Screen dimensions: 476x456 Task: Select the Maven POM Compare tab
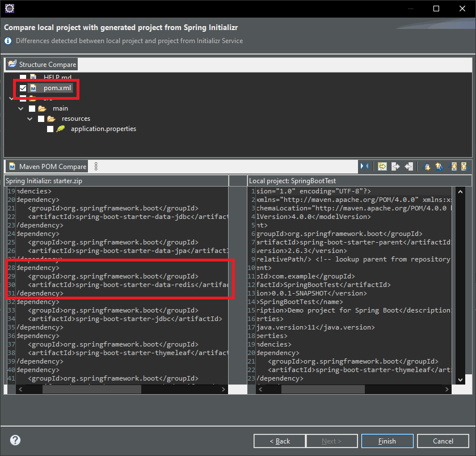(x=47, y=166)
